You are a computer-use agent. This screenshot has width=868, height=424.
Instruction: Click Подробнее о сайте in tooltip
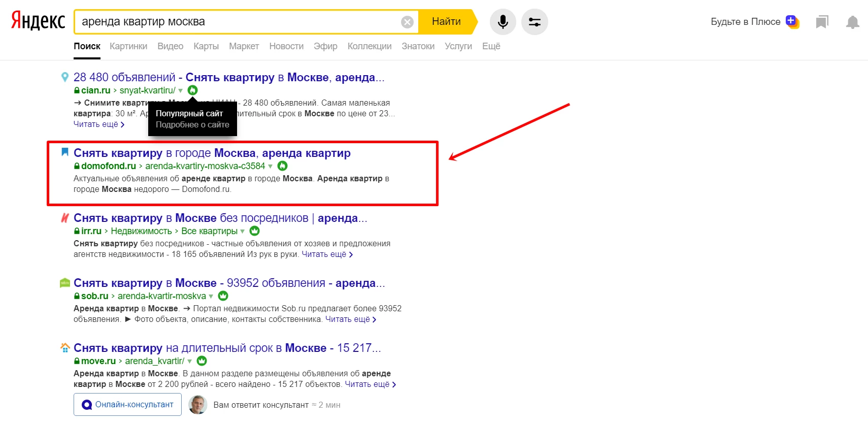[x=192, y=125]
